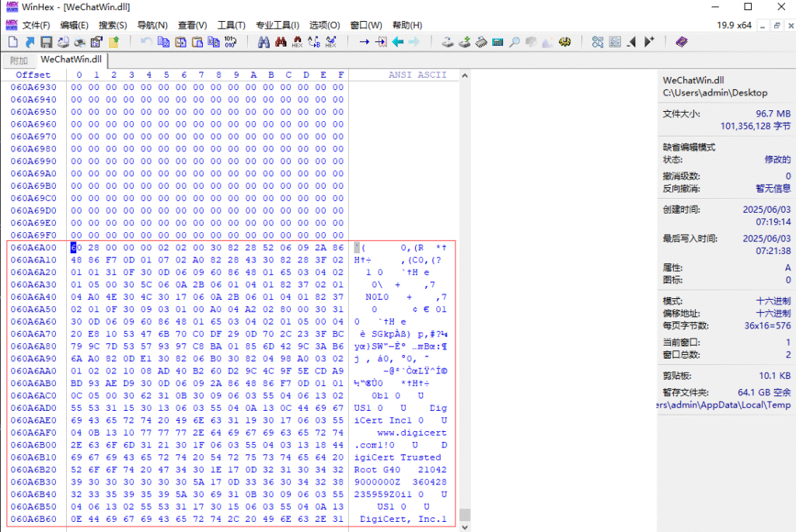Screen dimensions: 796x532
Task: Click the 36x16=576 bytes-per-page value
Action: coord(767,325)
